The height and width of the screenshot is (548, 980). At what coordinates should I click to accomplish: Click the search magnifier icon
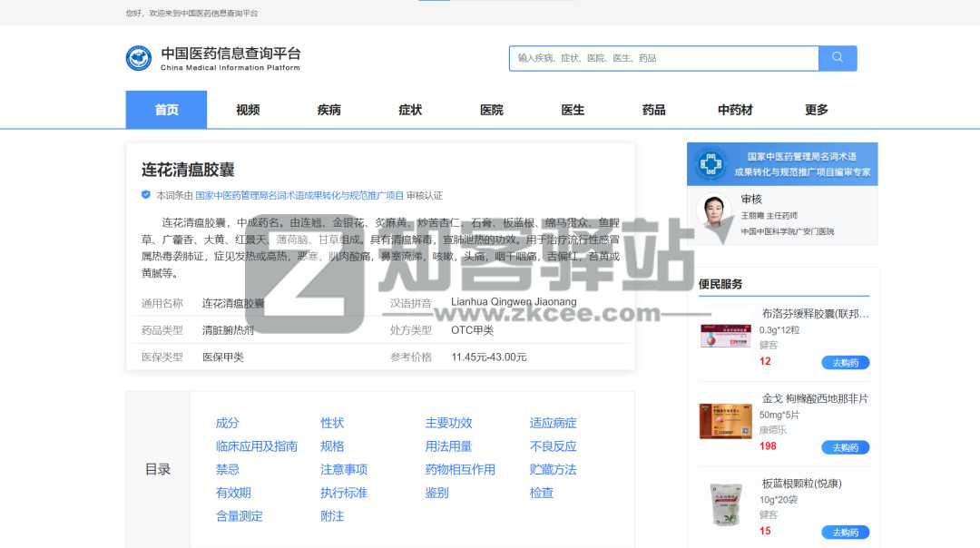837,57
